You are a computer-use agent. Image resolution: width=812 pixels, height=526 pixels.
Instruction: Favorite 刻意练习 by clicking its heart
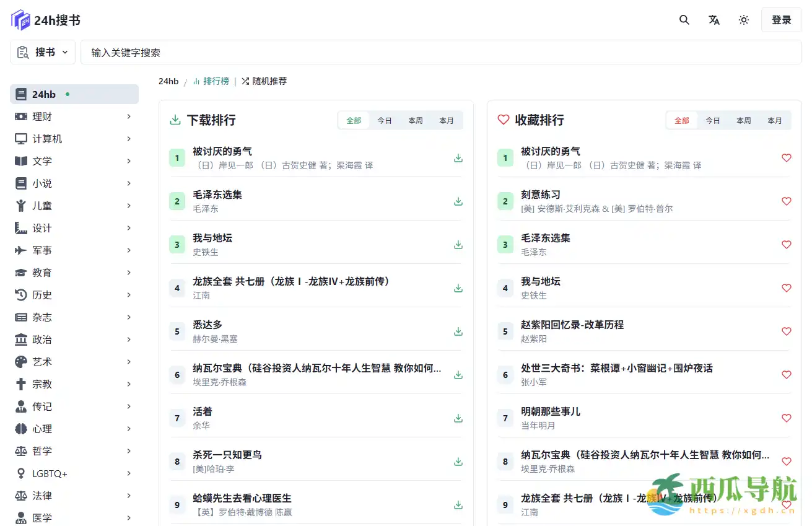click(786, 201)
